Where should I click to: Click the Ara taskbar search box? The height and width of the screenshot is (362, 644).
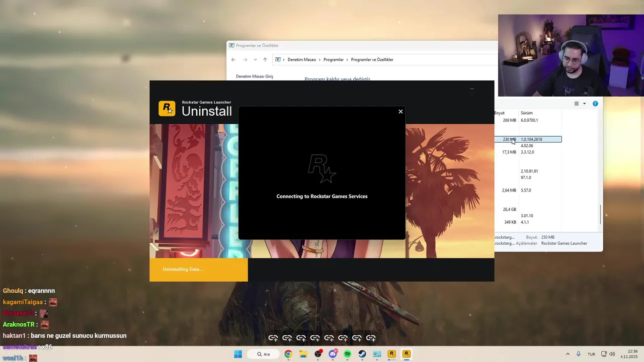pyautogui.click(x=263, y=354)
